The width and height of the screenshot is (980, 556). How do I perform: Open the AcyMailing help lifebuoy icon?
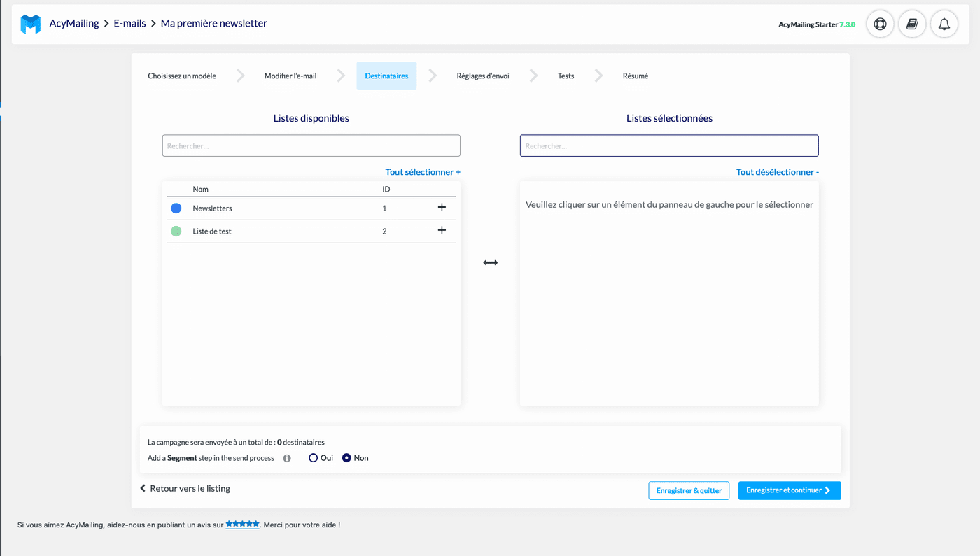(879, 23)
